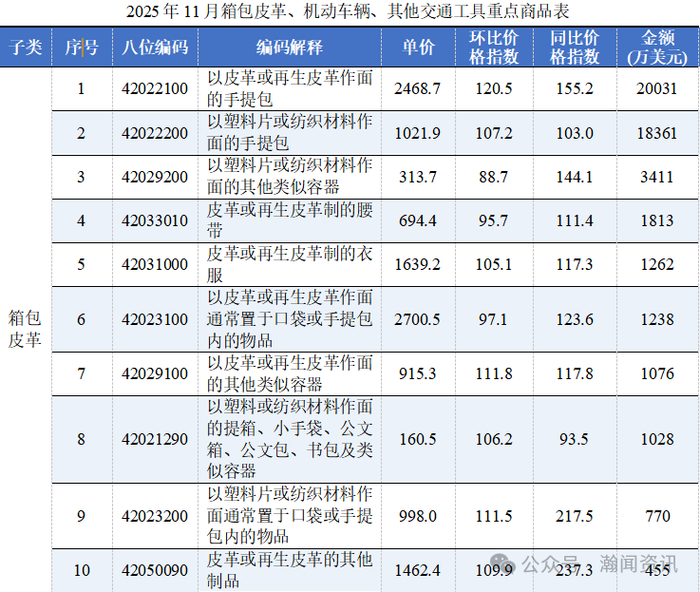Click unit price 2700.5
The image size is (700, 592).
tap(417, 319)
